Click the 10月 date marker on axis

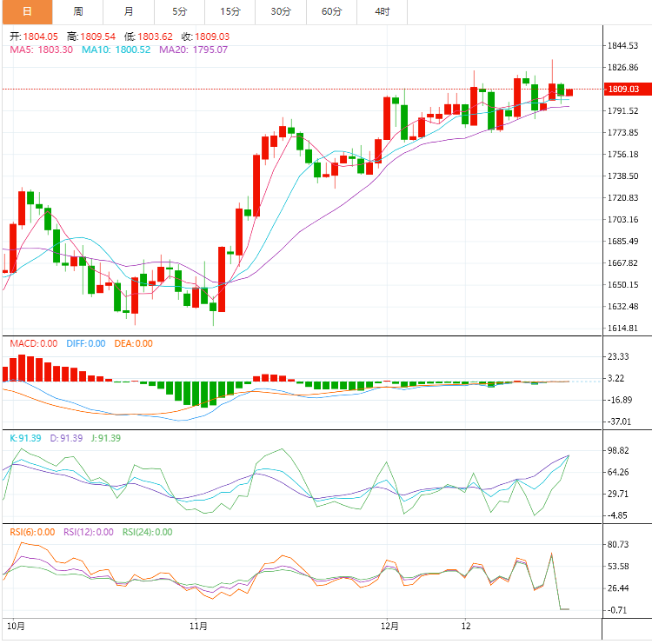click(x=15, y=626)
